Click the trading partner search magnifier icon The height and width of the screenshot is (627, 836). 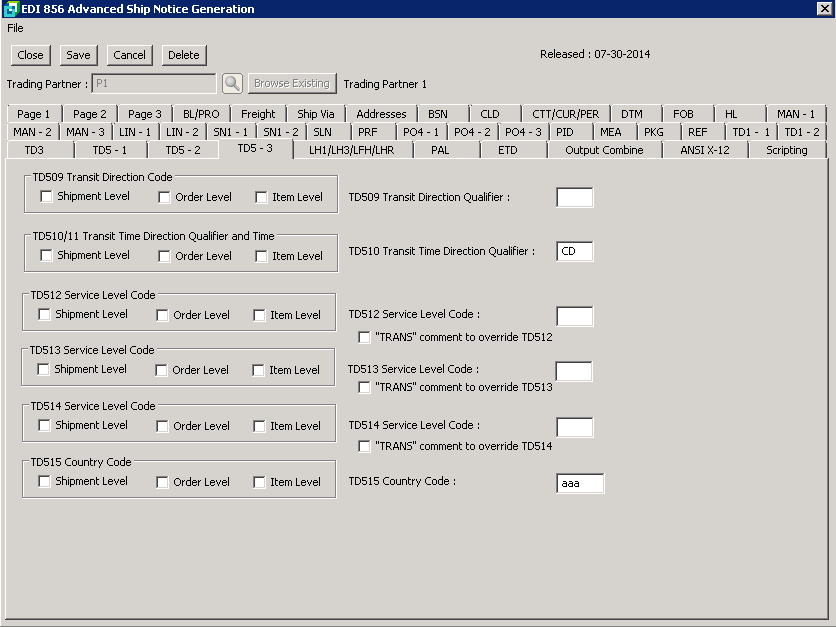232,84
